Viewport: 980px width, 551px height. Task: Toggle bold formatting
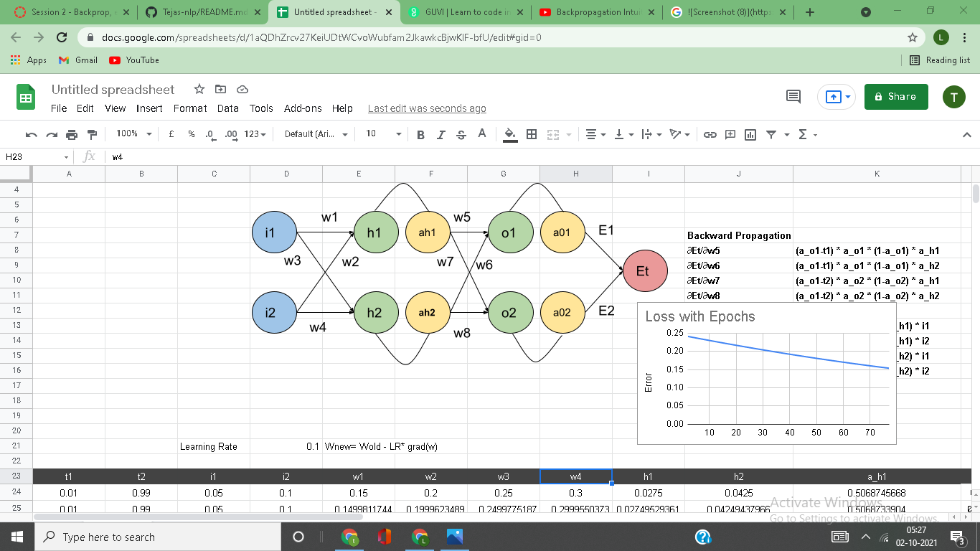[x=420, y=134]
